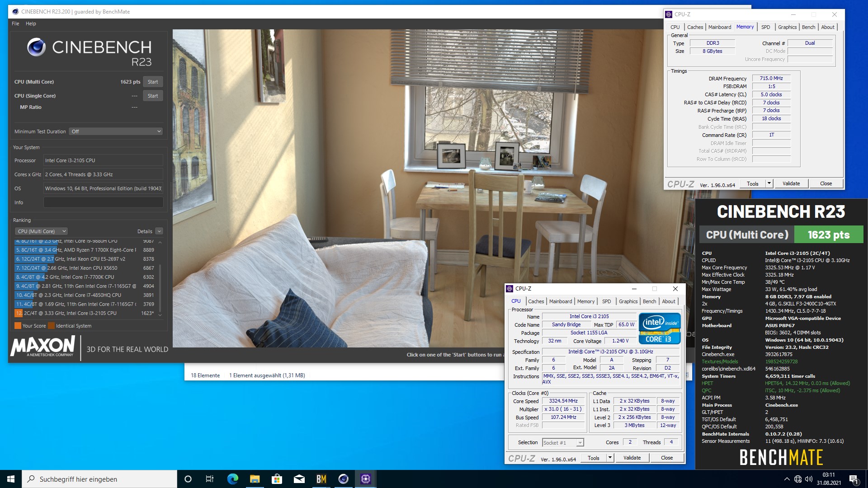Image resolution: width=868 pixels, height=488 pixels.
Task: Open About tab in lower CPU-Z
Action: (669, 301)
